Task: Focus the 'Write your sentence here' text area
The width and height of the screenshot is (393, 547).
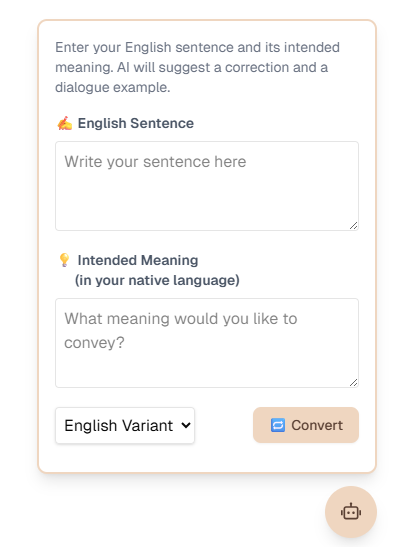Action: [x=207, y=186]
